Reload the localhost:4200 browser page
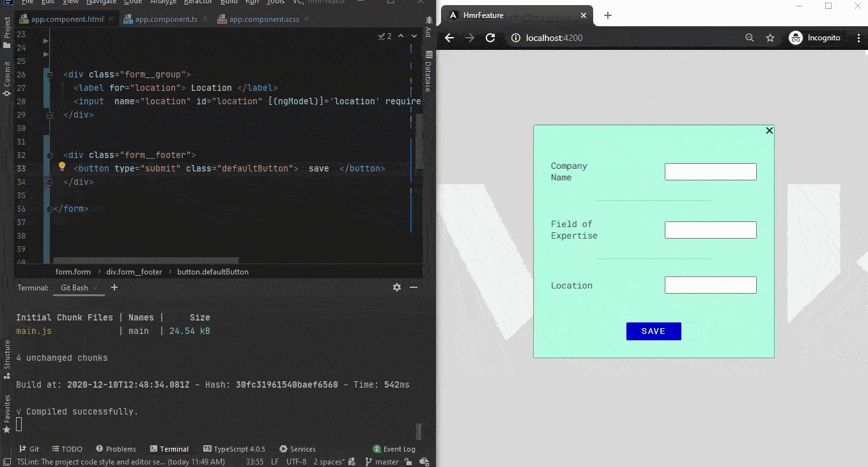 (490, 38)
